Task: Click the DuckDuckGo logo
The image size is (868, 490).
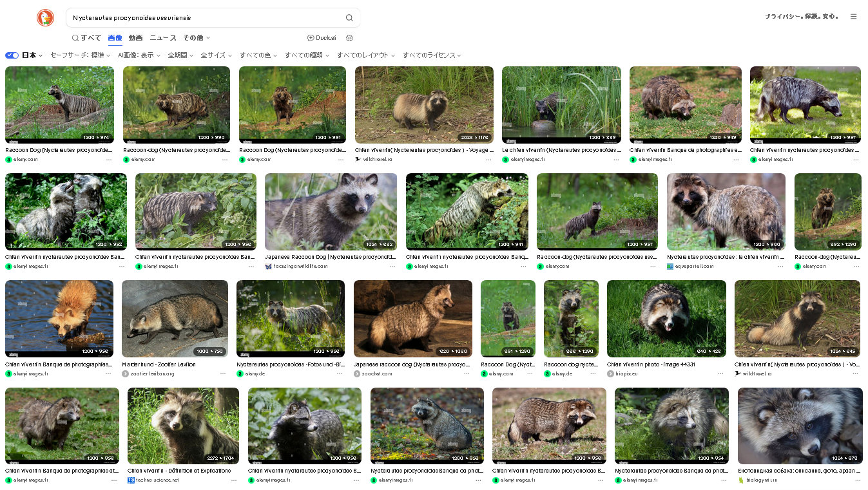Action: (45, 18)
